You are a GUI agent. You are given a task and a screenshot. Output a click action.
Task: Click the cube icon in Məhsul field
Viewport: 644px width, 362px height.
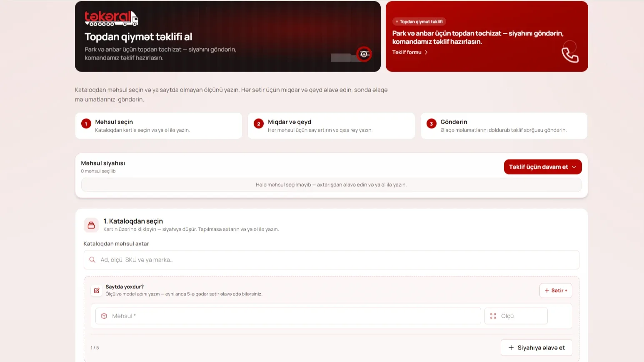pyautogui.click(x=104, y=316)
